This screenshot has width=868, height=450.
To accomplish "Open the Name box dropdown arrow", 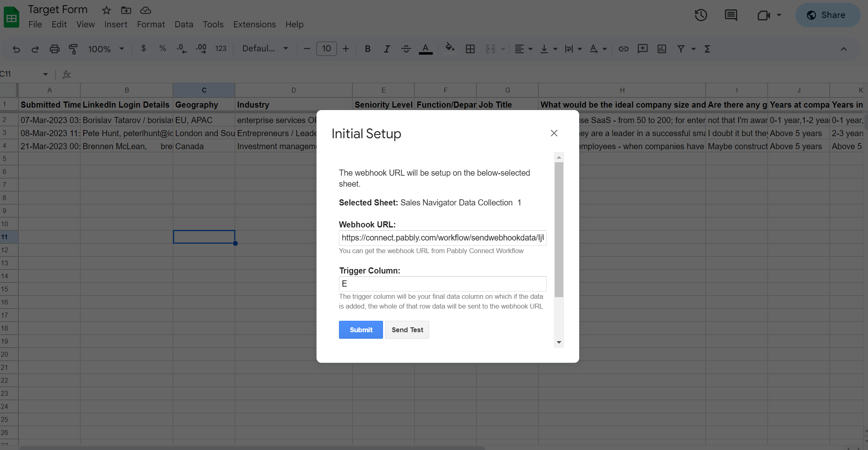I will 45,74.
